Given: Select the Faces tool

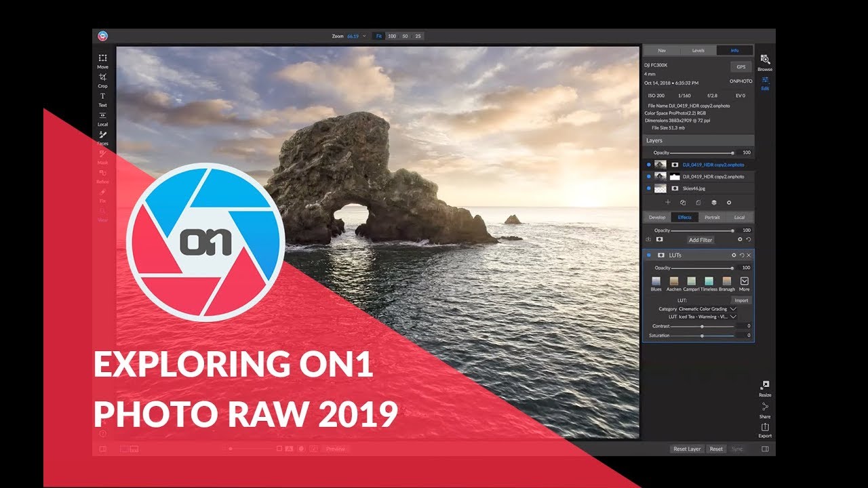Looking at the screenshot, I should pos(102,138).
